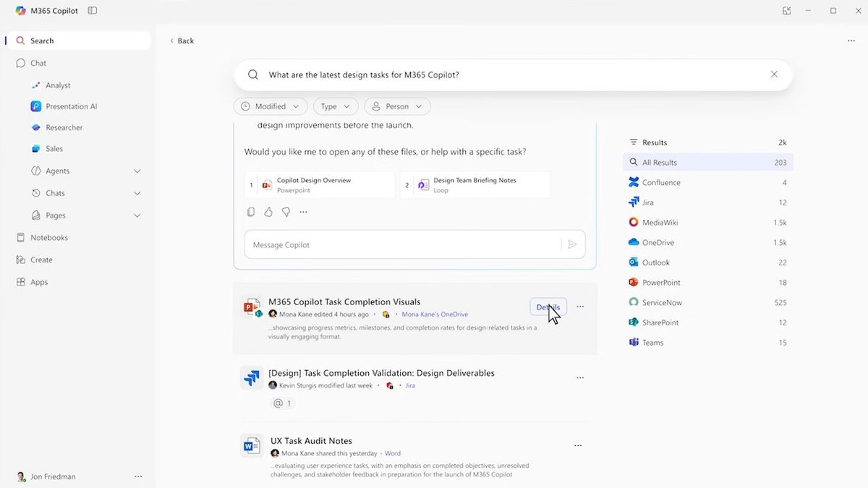868x488 pixels.
Task: Open the Person filter dropdown
Action: (397, 106)
